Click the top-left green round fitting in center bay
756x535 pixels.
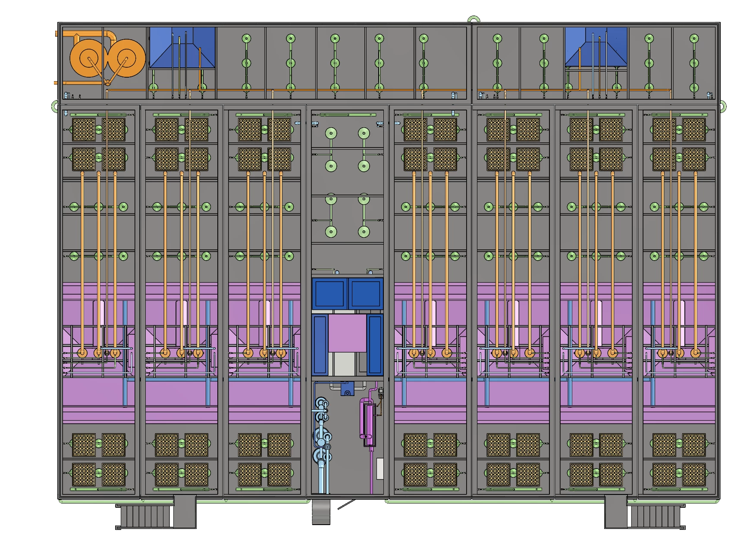tap(331, 133)
